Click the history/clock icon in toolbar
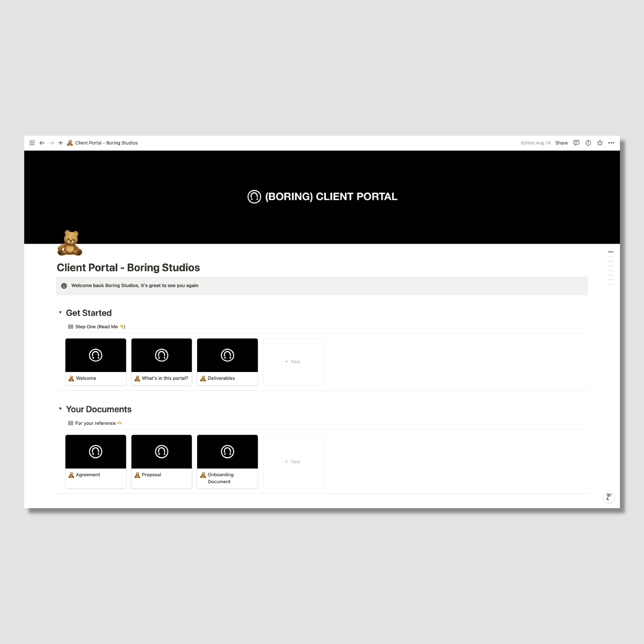The width and height of the screenshot is (644, 644). tap(589, 143)
